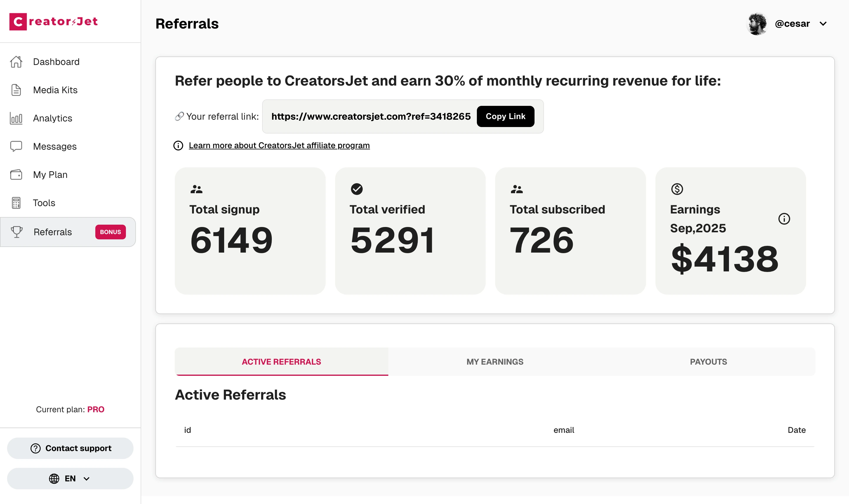Click the Contact support button
Screen dimensions: 849x504
[70, 448]
